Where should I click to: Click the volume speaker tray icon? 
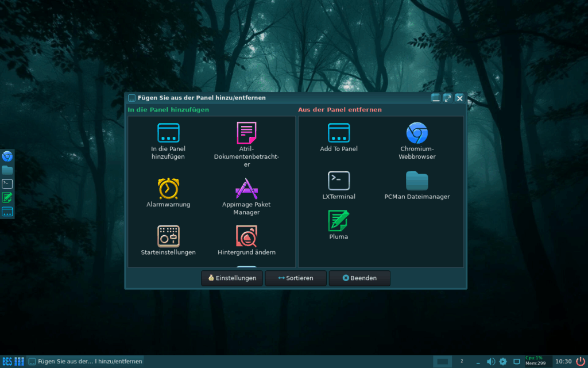click(x=491, y=361)
